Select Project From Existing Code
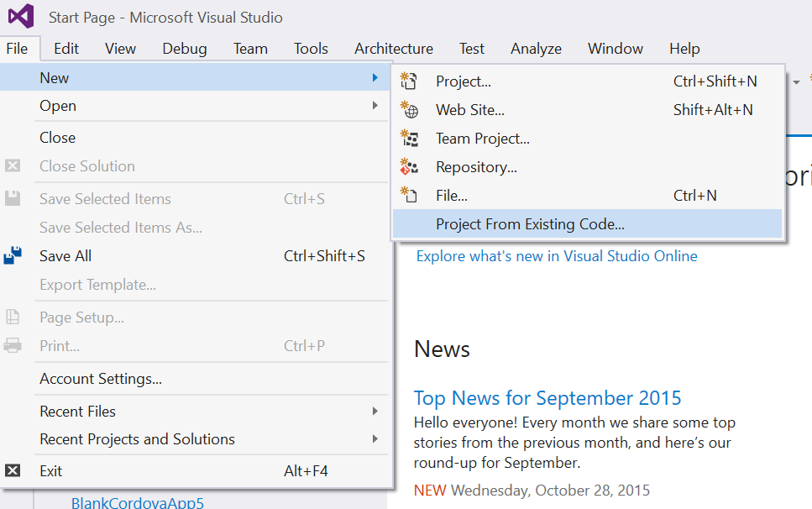Image resolution: width=812 pixels, height=509 pixels. [x=530, y=224]
